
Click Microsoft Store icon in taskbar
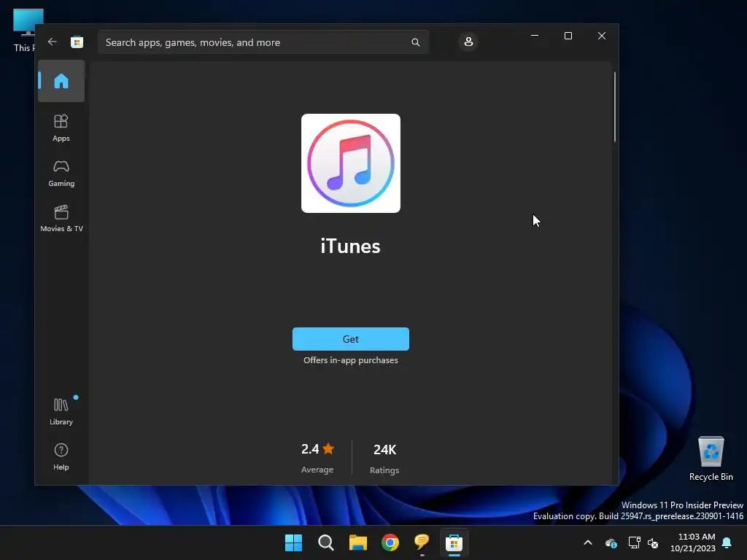coord(454,542)
